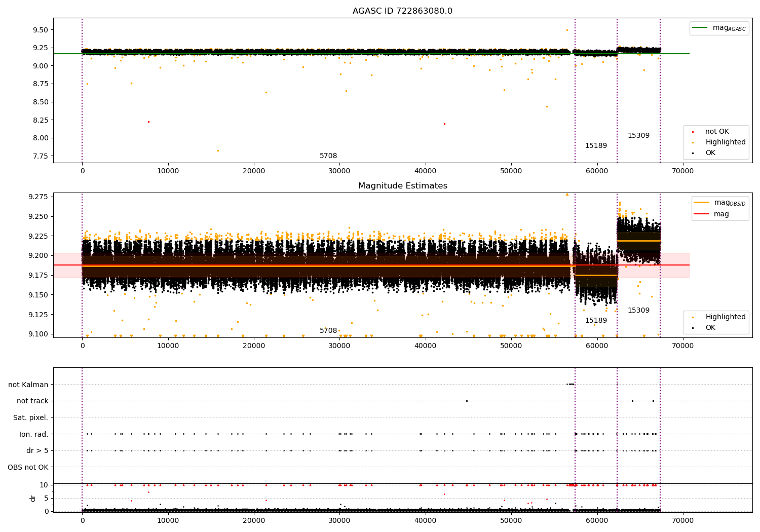Click the 'not Kalman' axis label
The width and height of the screenshot is (760, 532).
coord(28,385)
